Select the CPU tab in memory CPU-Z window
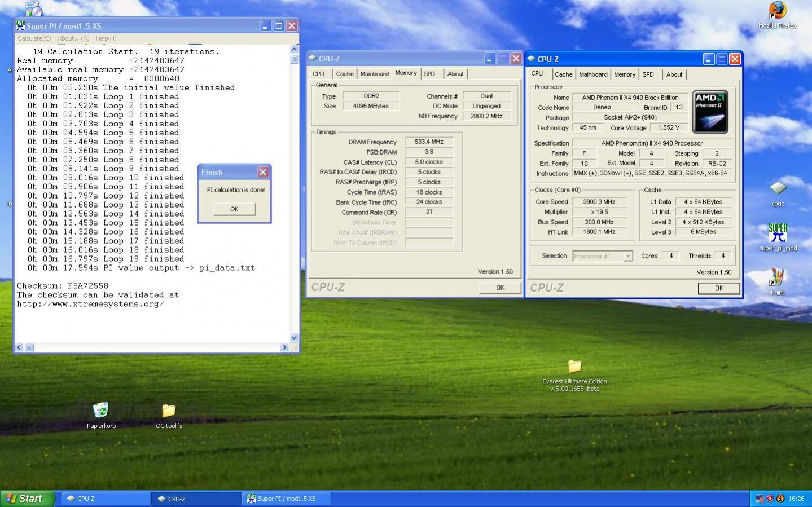The image size is (812, 507). pos(318,74)
